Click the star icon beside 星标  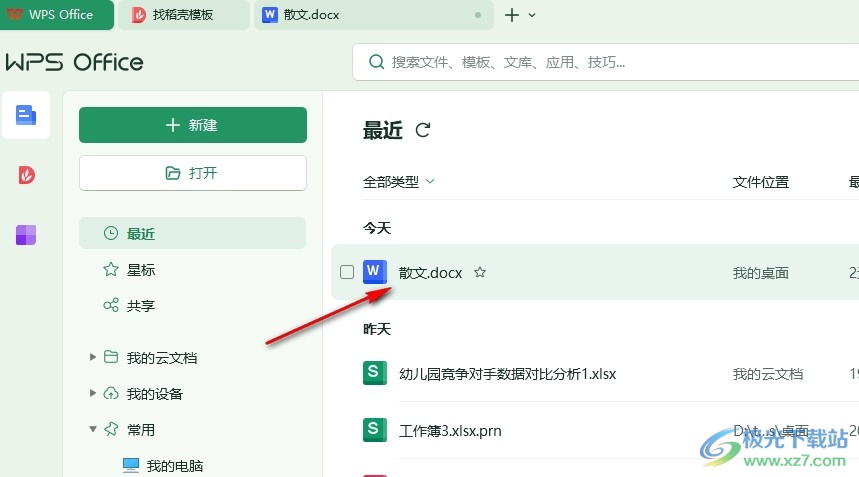tap(111, 269)
